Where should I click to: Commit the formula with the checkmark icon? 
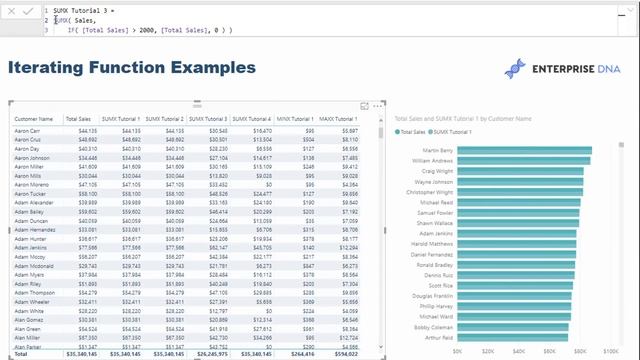pos(28,11)
